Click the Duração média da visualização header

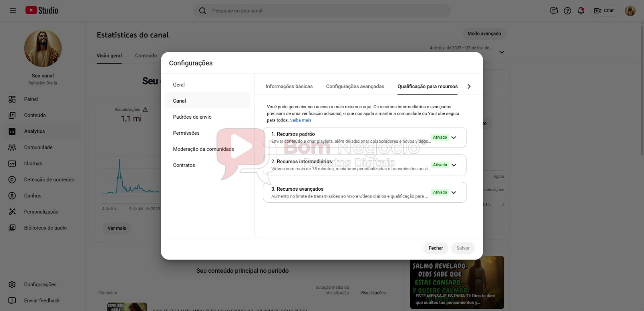(332, 290)
